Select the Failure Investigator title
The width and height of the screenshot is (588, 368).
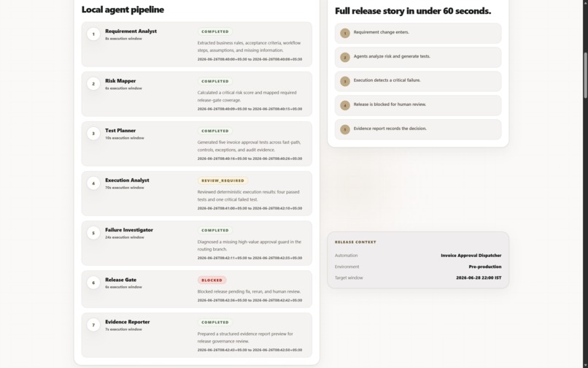(x=129, y=230)
